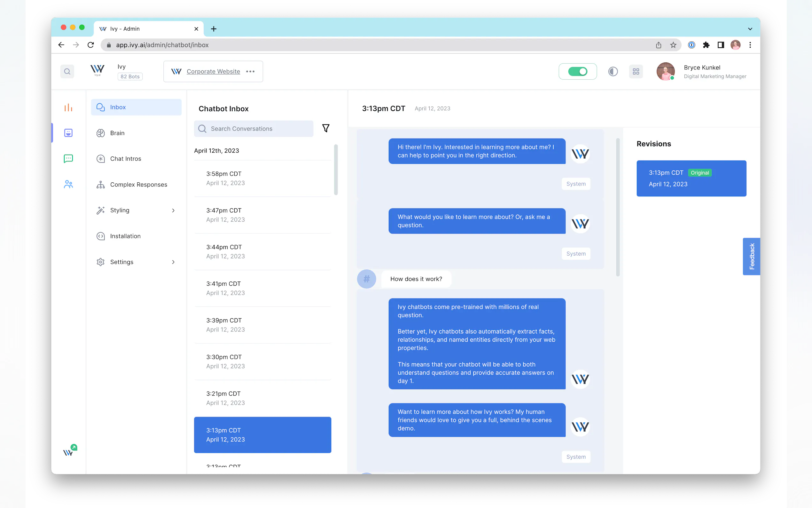Screen dimensions: 812x508
Task: Click the Corporate Website link
Action: (213, 72)
